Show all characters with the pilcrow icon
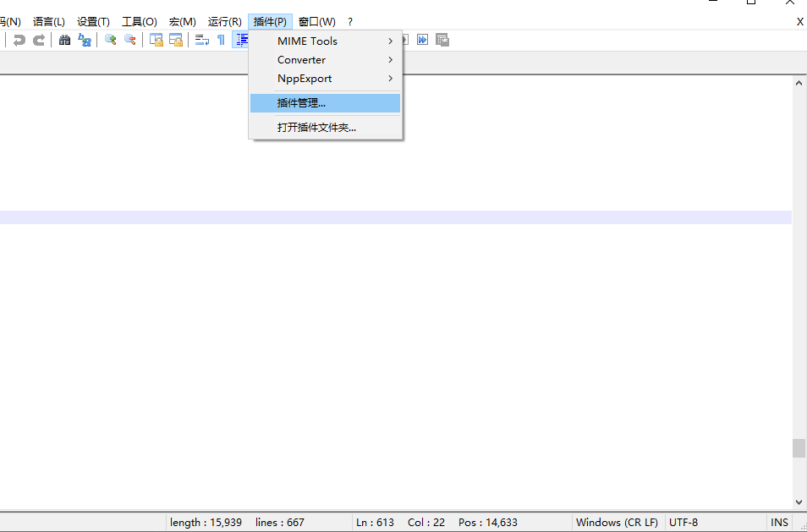This screenshot has height=532, width=807. pos(222,40)
